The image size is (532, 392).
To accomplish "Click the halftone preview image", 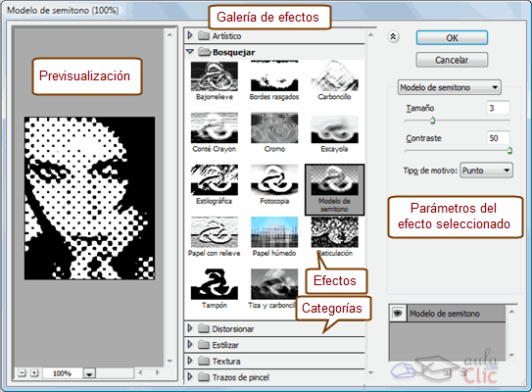I will [x=89, y=198].
